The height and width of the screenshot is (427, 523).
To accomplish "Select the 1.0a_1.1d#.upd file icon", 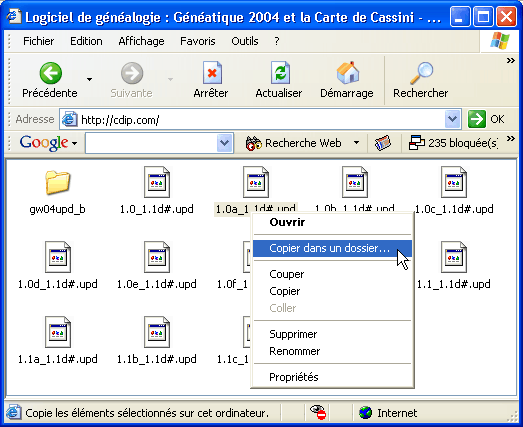I will (x=256, y=182).
